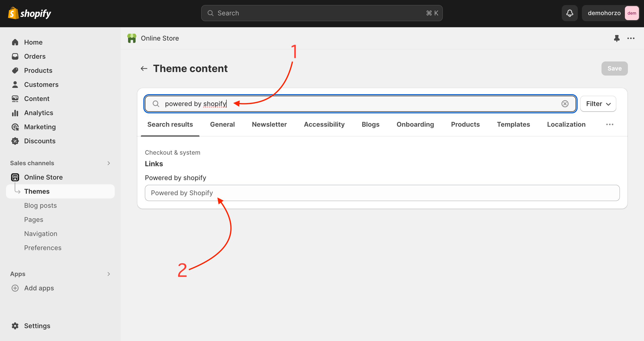Open Home from the sidebar

coord(33,42)
